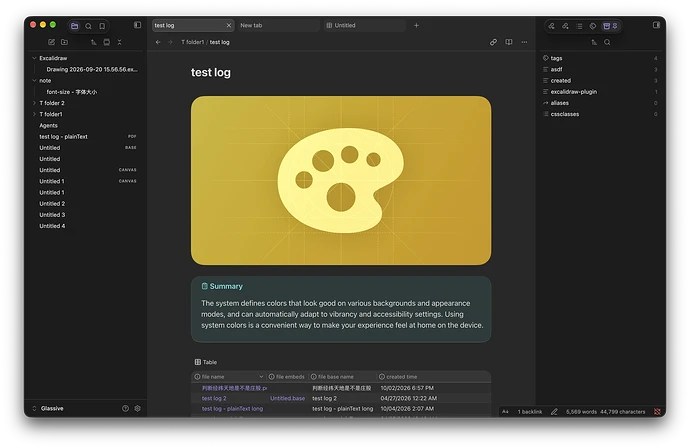Image resolution: width=690 pixels, height=448 pixels.
Task: Open test log - plainText long link
Action: pyautogui.click(x=232, y=409)
